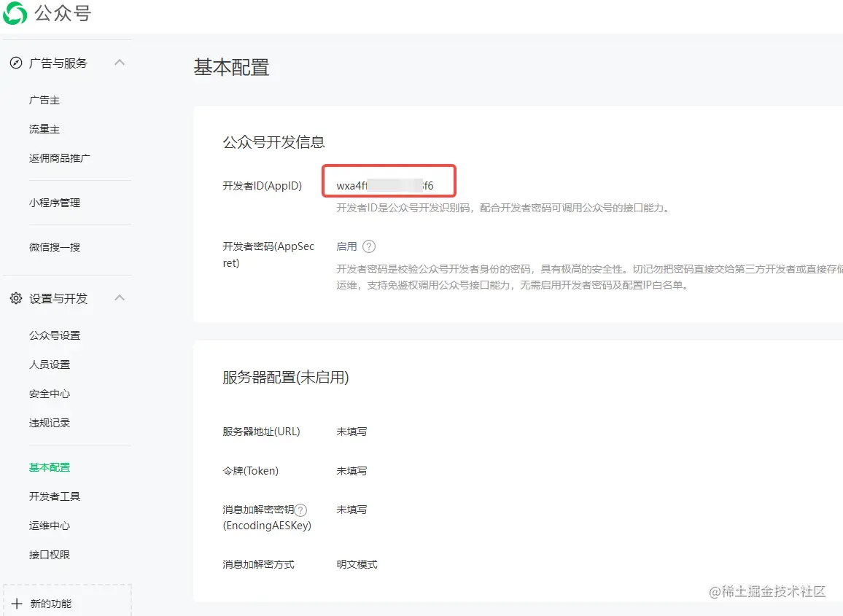Screen dimensions: 843x616
Task: Click the masked AppID value field
Action: coord(389,182)
